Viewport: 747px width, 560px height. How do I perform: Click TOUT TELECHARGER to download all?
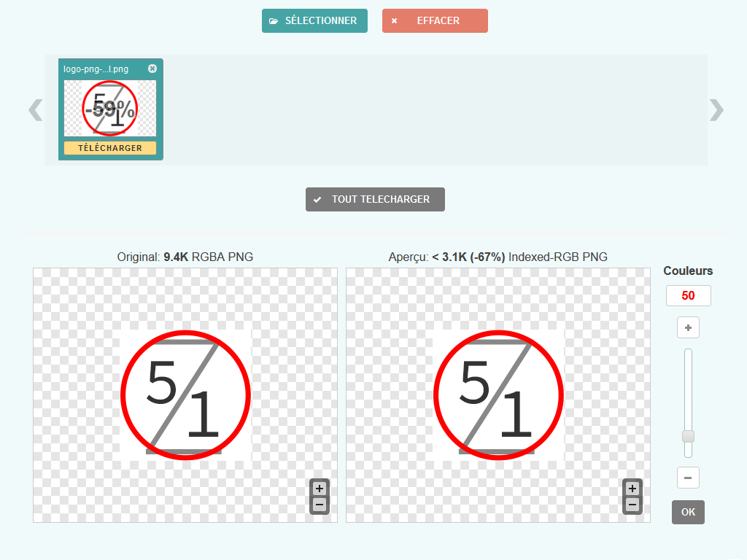point(375,199)
